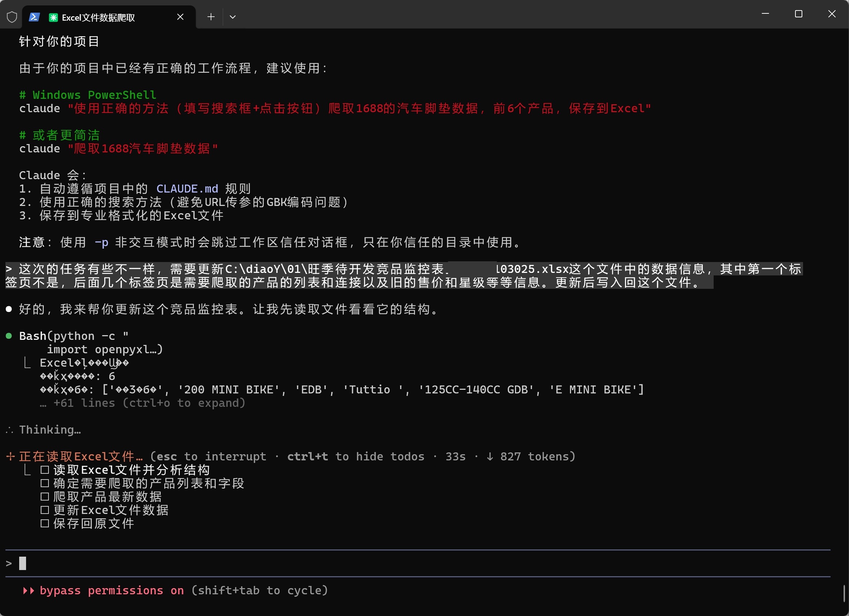Click the CLAUDE.md highlighted text
The height and width of the screenshot is (616, 849).
click(x=187, y=189)
